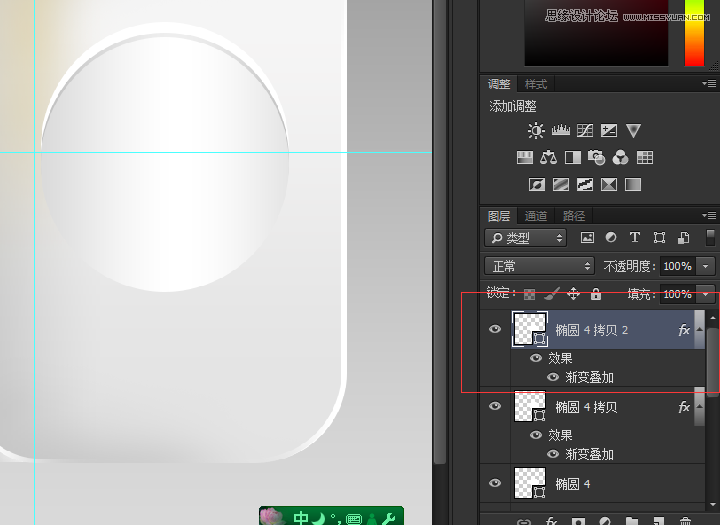Click the vertical hue color slider
The width and height of the screenshot is (720, 525).
(x=694, y=33)
